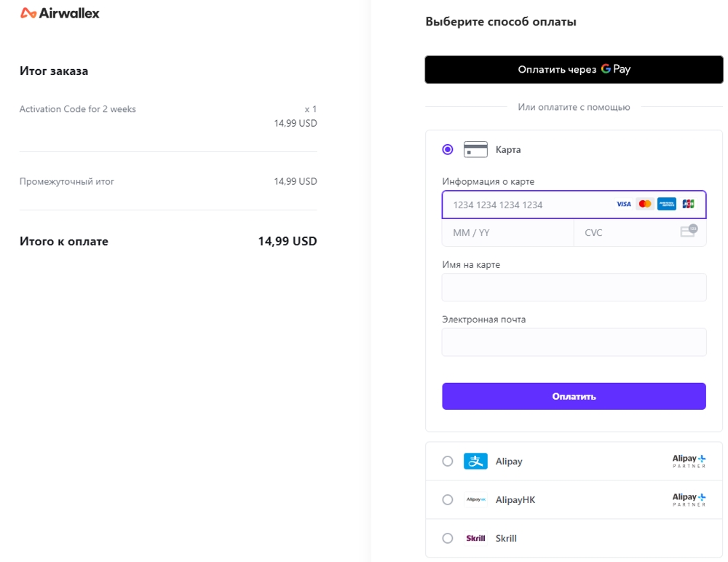This screenshot has width=728, height=562.
Task: Click the Visa logo in card field
Action: 624,204
